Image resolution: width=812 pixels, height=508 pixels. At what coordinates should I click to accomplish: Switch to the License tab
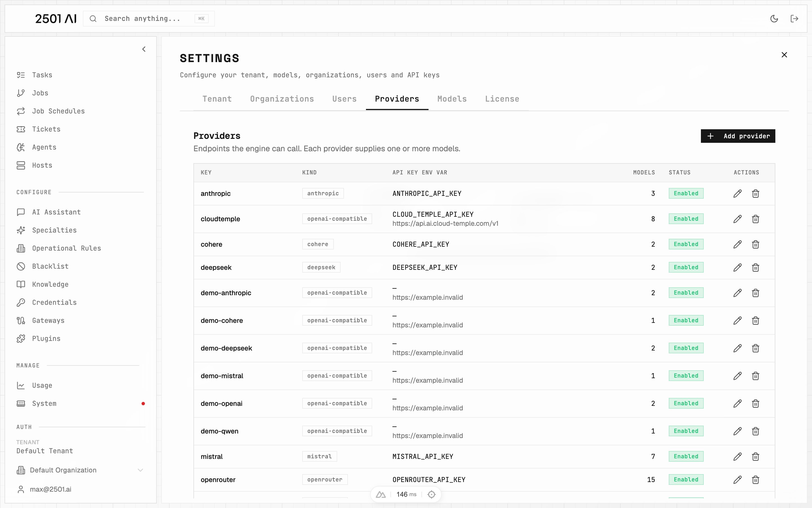502,99
